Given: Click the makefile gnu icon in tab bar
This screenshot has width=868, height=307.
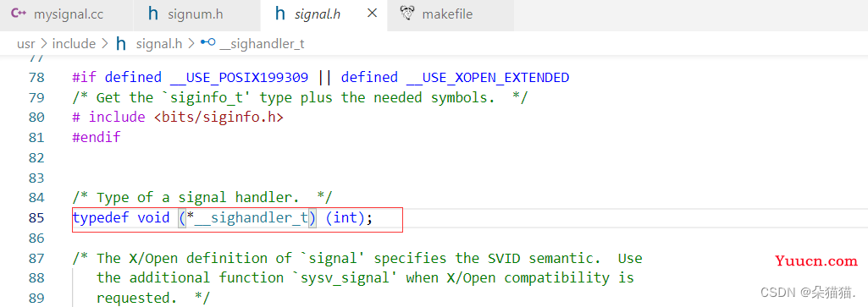Looking at the screenshot, I should click(x=408, y=14).
